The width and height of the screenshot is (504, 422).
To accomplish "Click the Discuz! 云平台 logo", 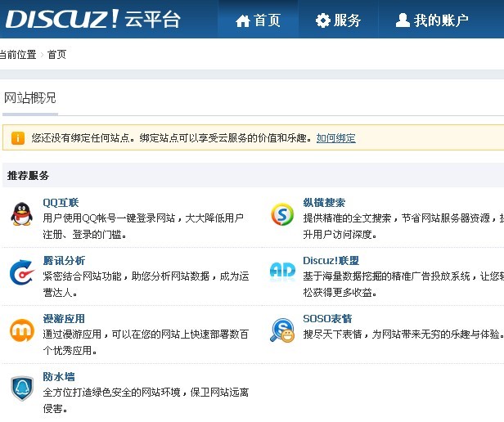I will [93, 19].
